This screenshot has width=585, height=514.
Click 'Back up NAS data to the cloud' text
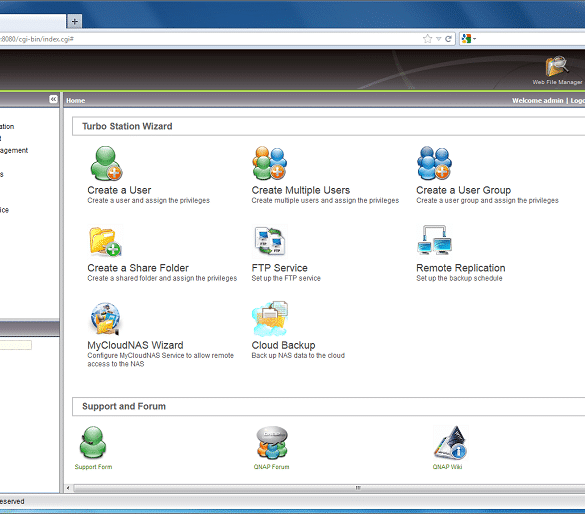coord(298,355)
